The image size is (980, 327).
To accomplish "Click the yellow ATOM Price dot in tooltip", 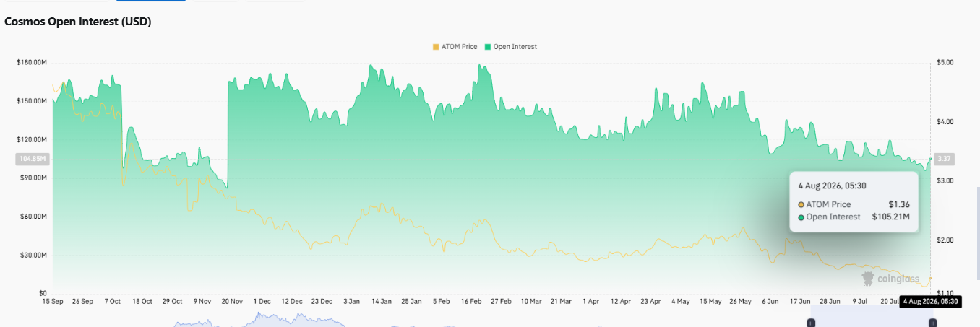I will pyautogui.click(x=801, y=204).
